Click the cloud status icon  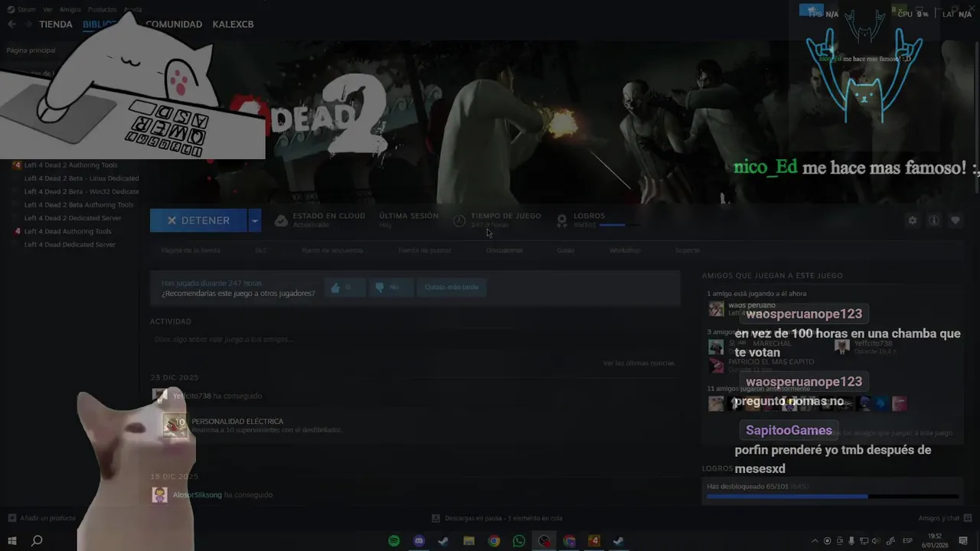(281, 220)
